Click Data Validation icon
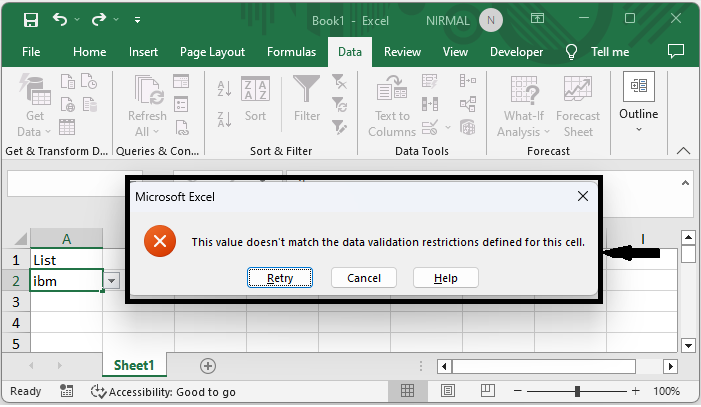The width and height of the screenshot is (701, 407). [430, 128]
